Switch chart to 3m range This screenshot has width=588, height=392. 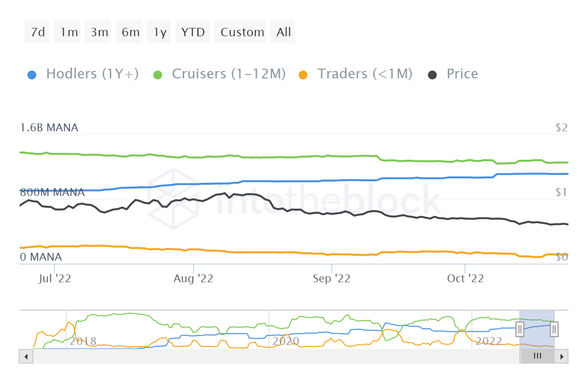(x=99, y=32)
